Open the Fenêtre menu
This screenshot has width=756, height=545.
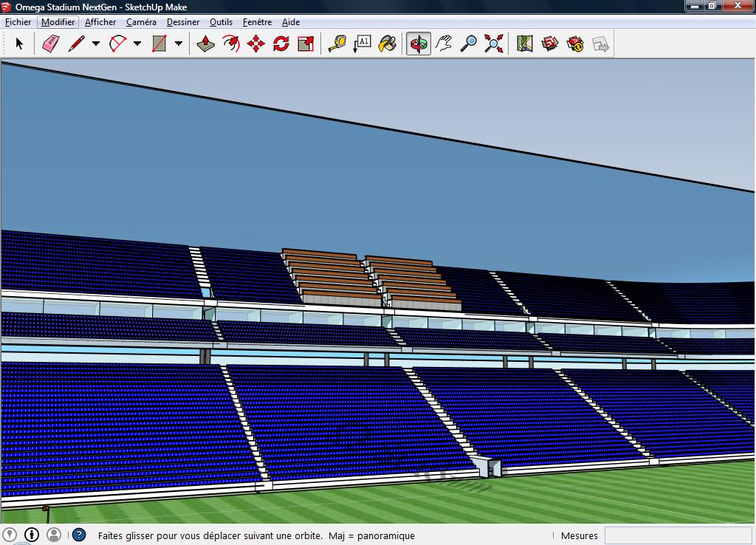[x=257, y=22]
